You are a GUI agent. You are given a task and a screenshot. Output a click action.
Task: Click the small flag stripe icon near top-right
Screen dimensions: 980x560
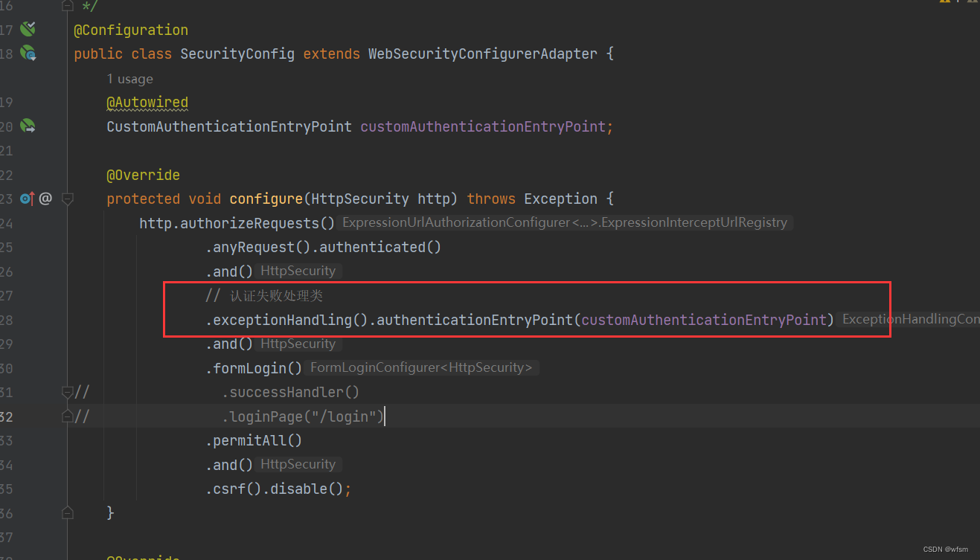[958, 2]
